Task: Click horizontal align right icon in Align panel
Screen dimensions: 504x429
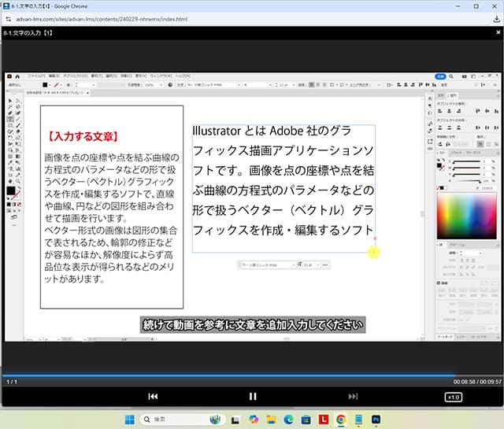Action: click(x=458, y=111)
